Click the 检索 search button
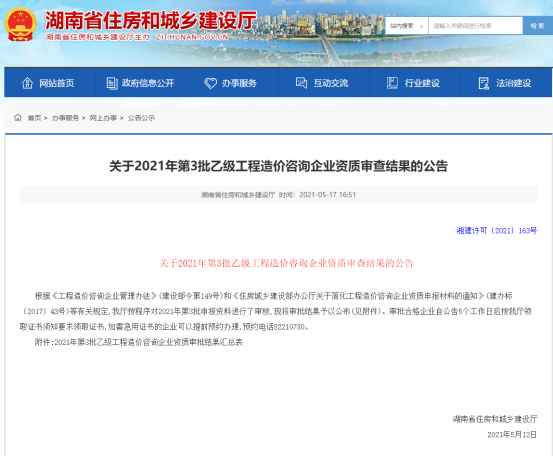553x456 pixels. pyautogui.click(x=537, y=26)
